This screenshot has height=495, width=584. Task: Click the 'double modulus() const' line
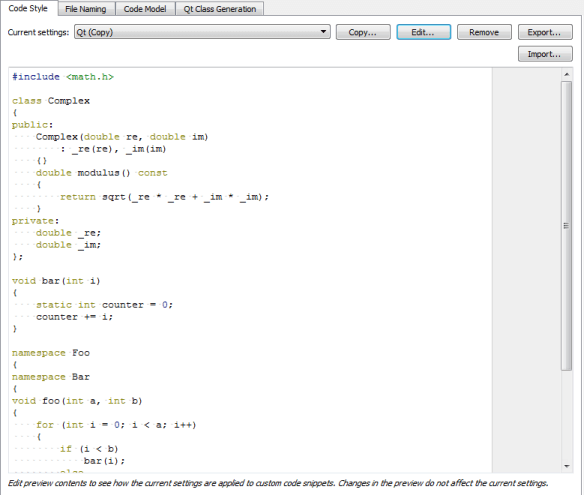click(102, 173)
